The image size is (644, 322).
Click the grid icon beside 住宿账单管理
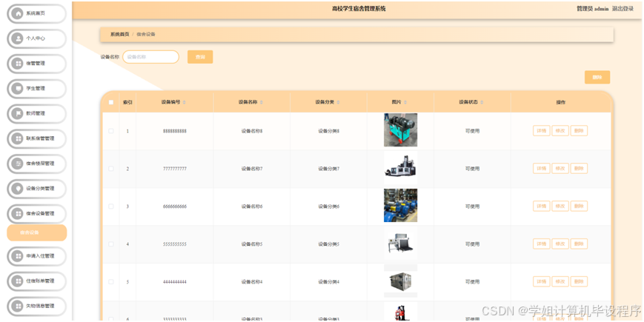tap(17, 281)
